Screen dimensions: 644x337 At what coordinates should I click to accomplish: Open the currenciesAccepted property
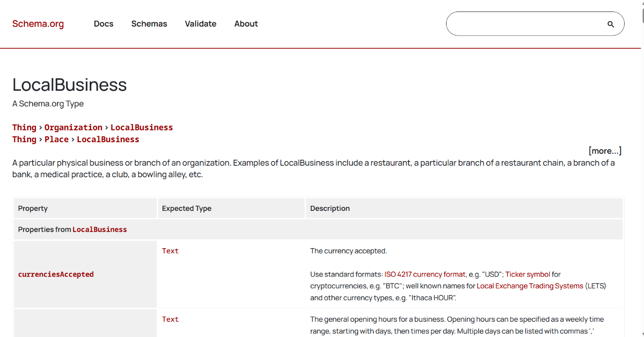click(x=56, y=274)
